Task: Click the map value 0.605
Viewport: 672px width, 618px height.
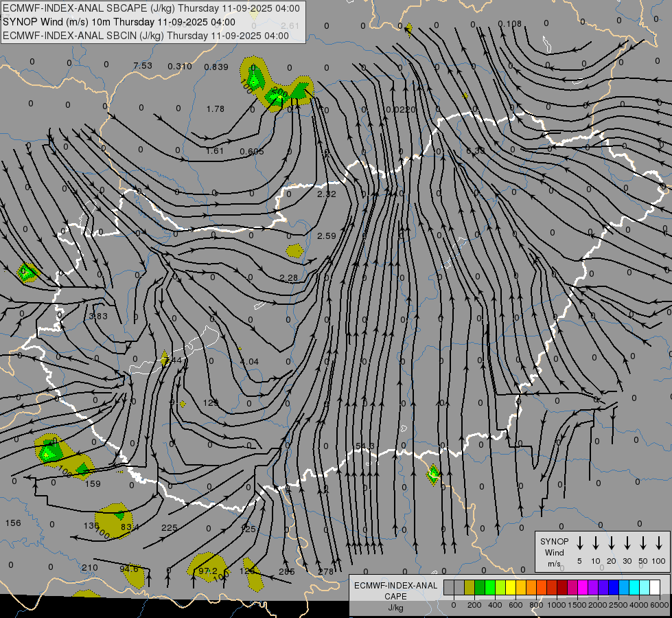Action: (x=252, y=152)
